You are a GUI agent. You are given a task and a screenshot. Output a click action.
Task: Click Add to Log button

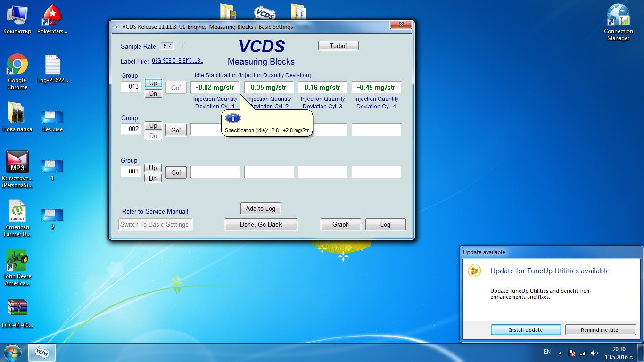[260, 208]
